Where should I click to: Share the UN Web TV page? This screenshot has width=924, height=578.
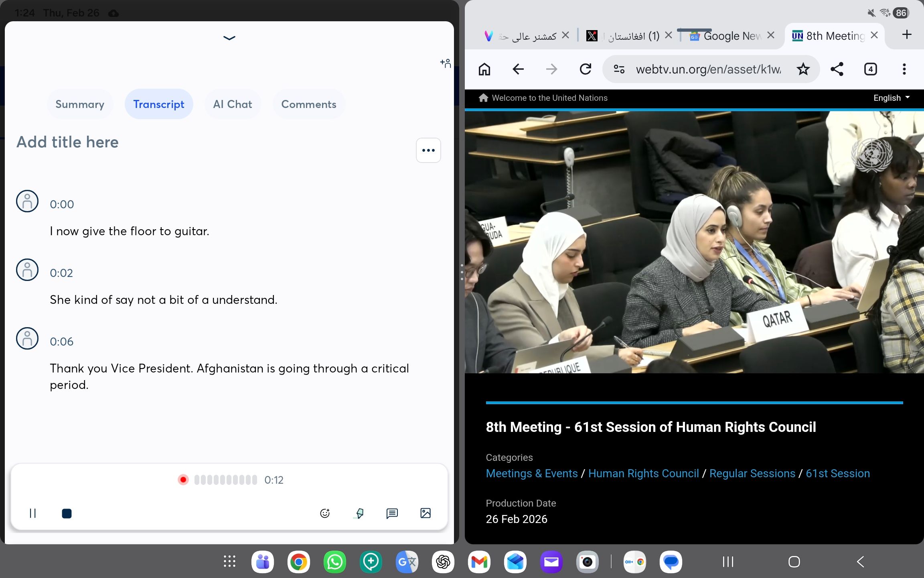[837, 69]
